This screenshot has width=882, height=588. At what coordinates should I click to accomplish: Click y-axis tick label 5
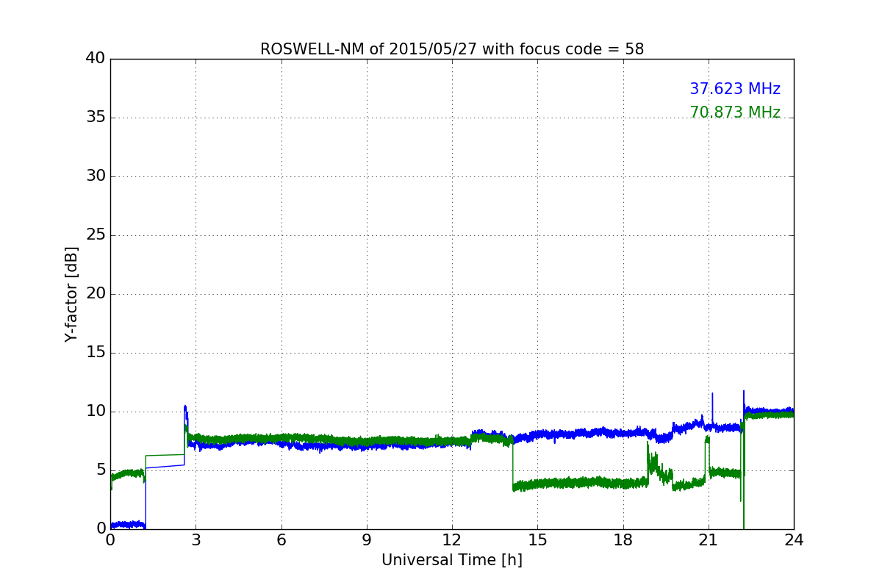[x=101, y=470]
